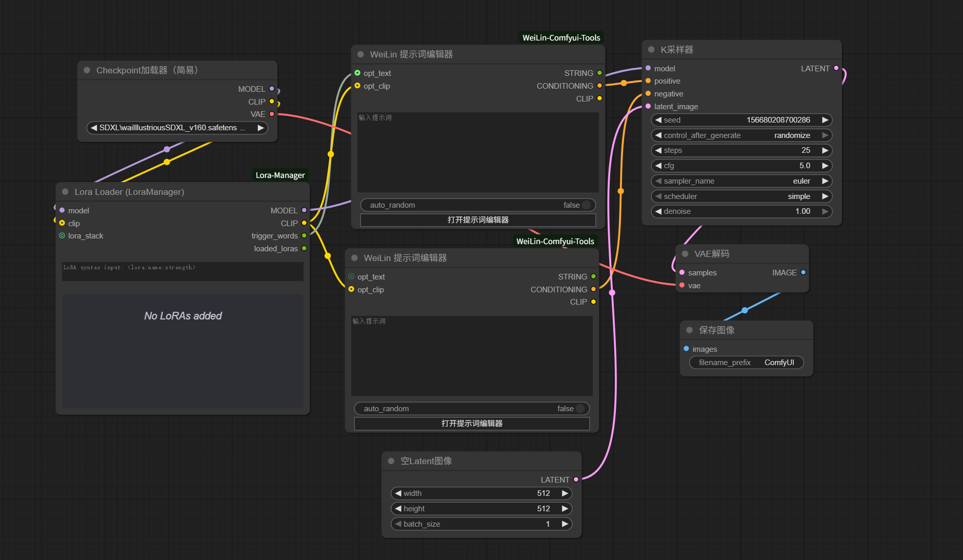The height and width of the screenshot is (560, 963).
Task: Toggle auto_random in the upper WeiLin editor
Action: (x=586, y=205)
